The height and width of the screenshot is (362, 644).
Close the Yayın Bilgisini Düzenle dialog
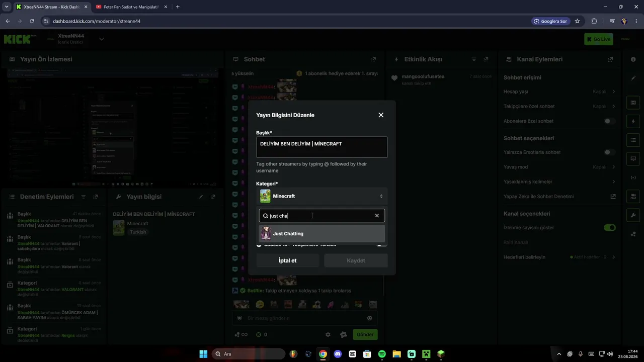click(x=381, y=115)
